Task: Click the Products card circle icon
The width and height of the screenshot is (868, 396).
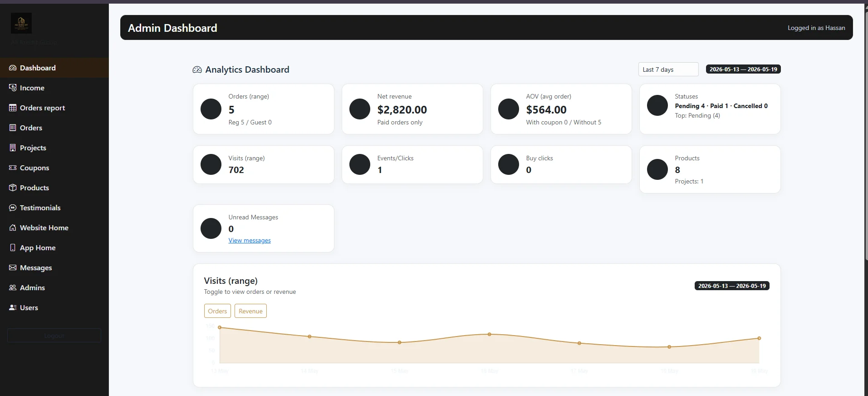Action: tap(657, 169)
